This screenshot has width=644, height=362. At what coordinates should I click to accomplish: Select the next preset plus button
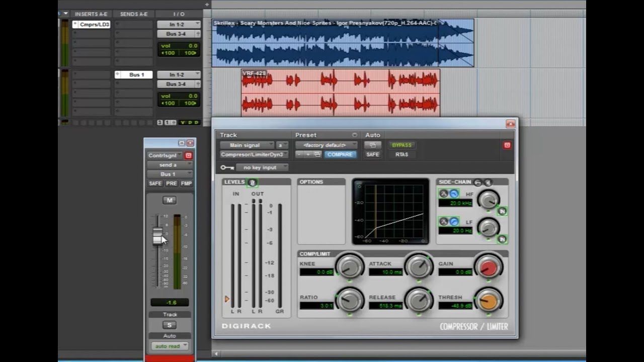click(308, 154)
